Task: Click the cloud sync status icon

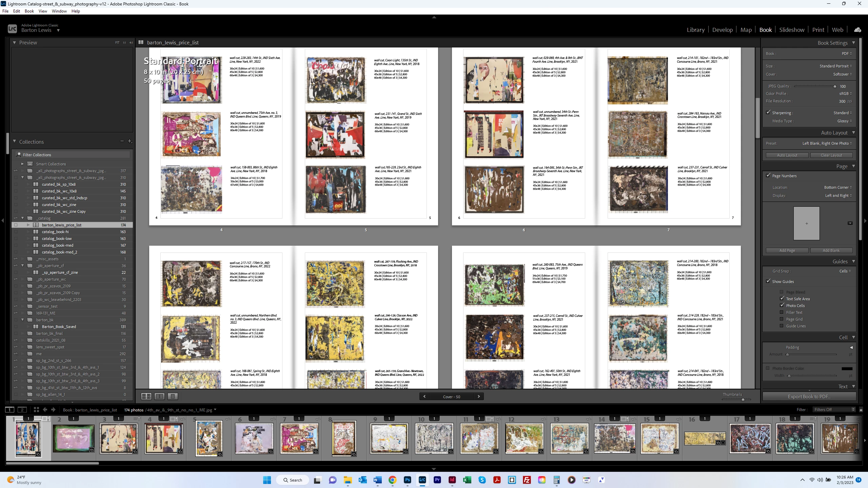Action: click(x=857, y=30)
